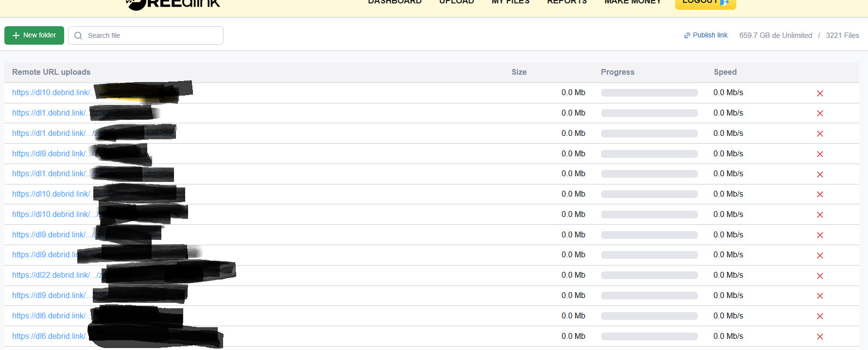Click the Speed column header

pyautogui.click(x=725, y=72)
